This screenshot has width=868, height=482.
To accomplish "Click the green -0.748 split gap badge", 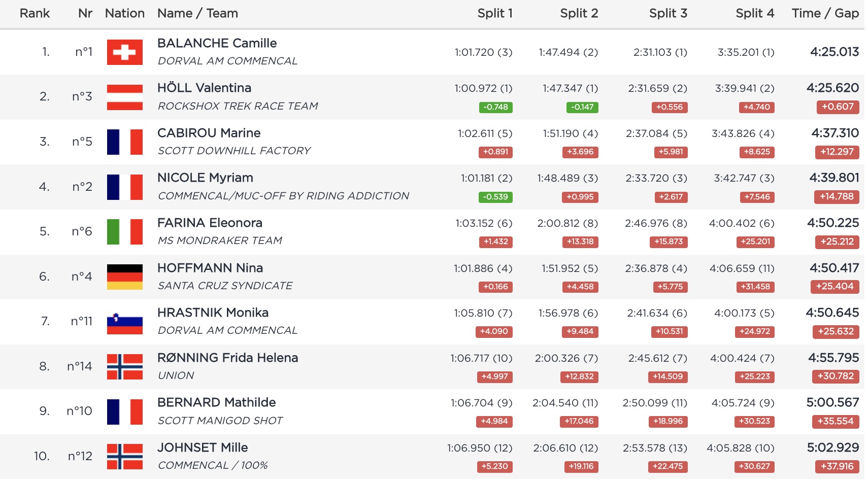I will pyautogui.click(x=495, y=107).
